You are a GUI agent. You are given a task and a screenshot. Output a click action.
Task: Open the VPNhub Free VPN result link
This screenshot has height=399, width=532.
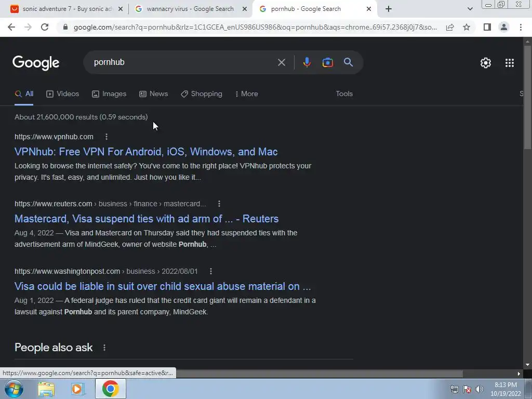pyautogui.click(x=146, y=152)
